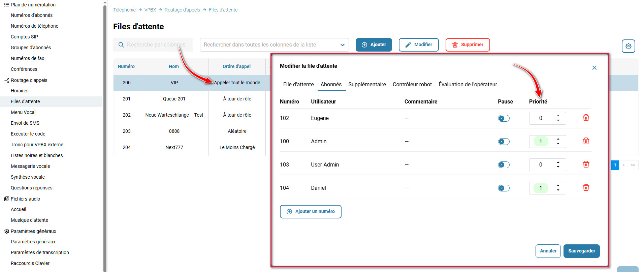The image size is (644, 272).
Task: Open Numéros de fax in sidebar
Action: click(x=27, y=58)
